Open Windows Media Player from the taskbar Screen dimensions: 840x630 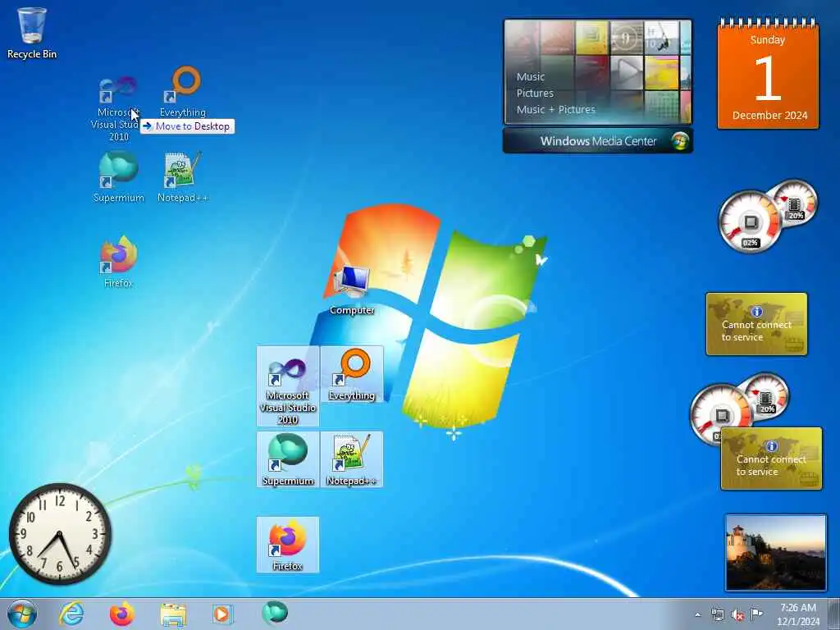tap(222, 614)
